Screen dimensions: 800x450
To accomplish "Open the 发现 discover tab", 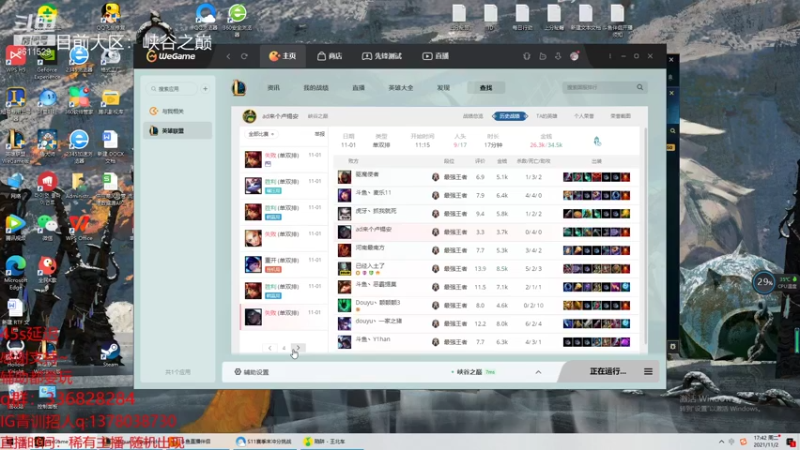I will 443,88.
